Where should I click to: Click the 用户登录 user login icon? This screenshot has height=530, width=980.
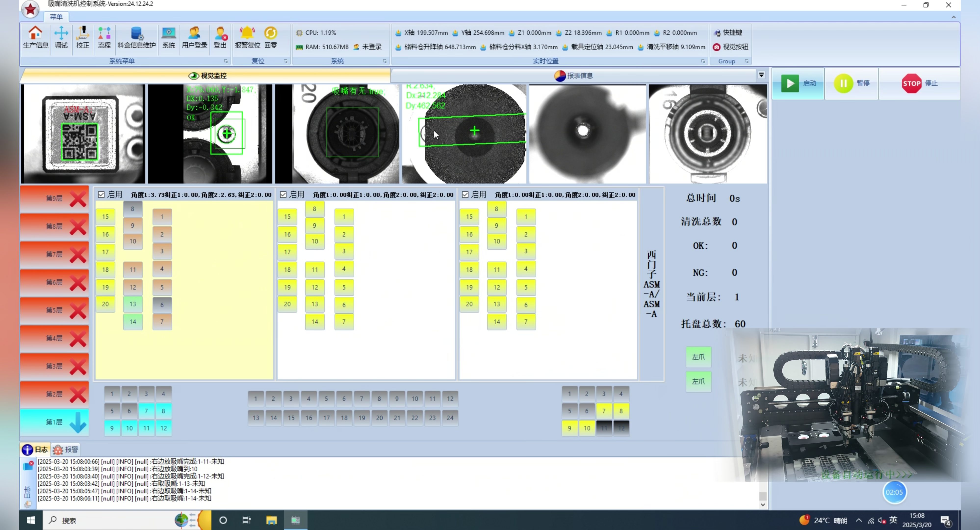coord(194,37)
